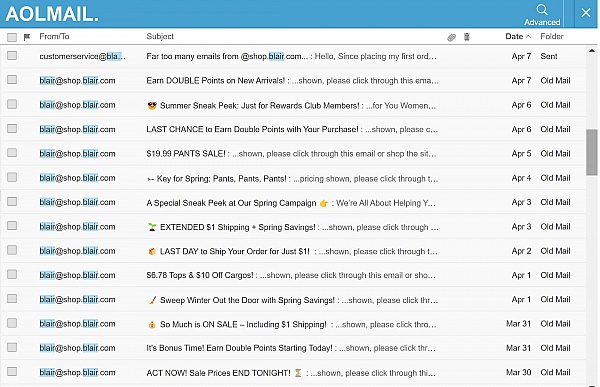The width and height of the screenshot is (600, 387).
Task: Open It's Bonus Time Double Points email
Action: 293,348
